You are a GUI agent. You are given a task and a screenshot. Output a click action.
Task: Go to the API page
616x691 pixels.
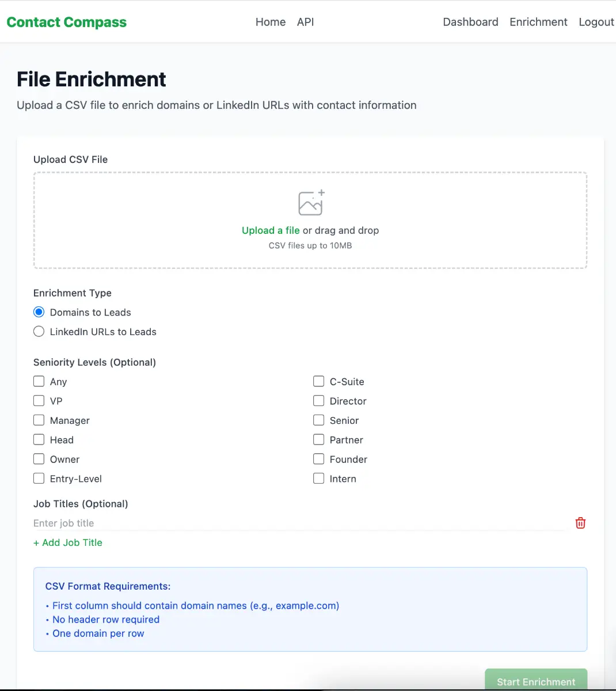[x=305, y=22]
